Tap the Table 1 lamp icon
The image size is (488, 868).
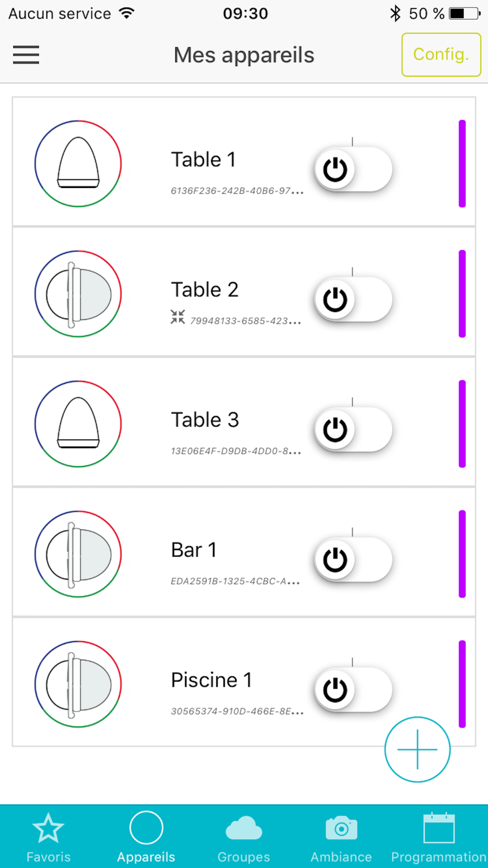click(x=78, y=164)
